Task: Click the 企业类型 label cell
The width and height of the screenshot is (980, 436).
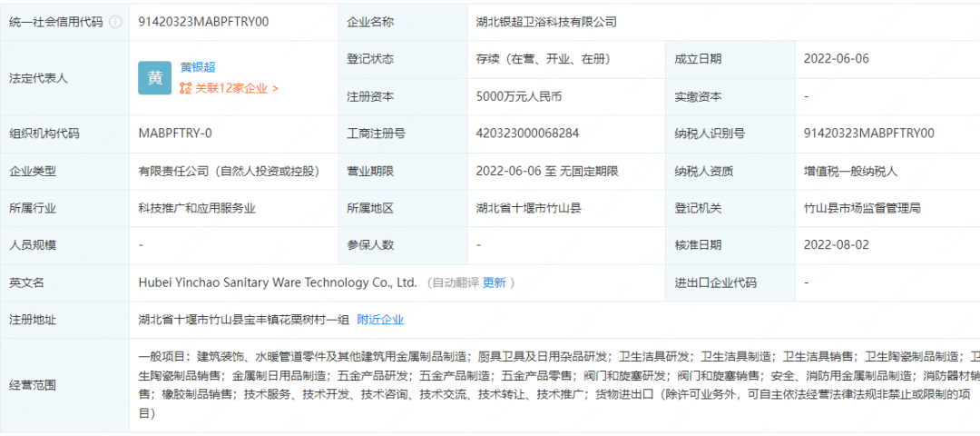Action: point(64,172)
